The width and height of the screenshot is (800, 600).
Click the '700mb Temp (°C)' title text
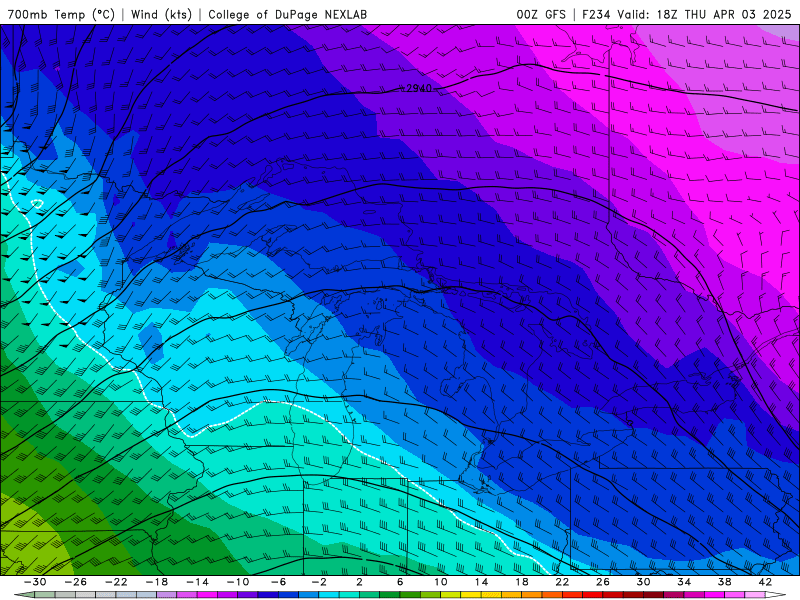(x=61, y=14)
